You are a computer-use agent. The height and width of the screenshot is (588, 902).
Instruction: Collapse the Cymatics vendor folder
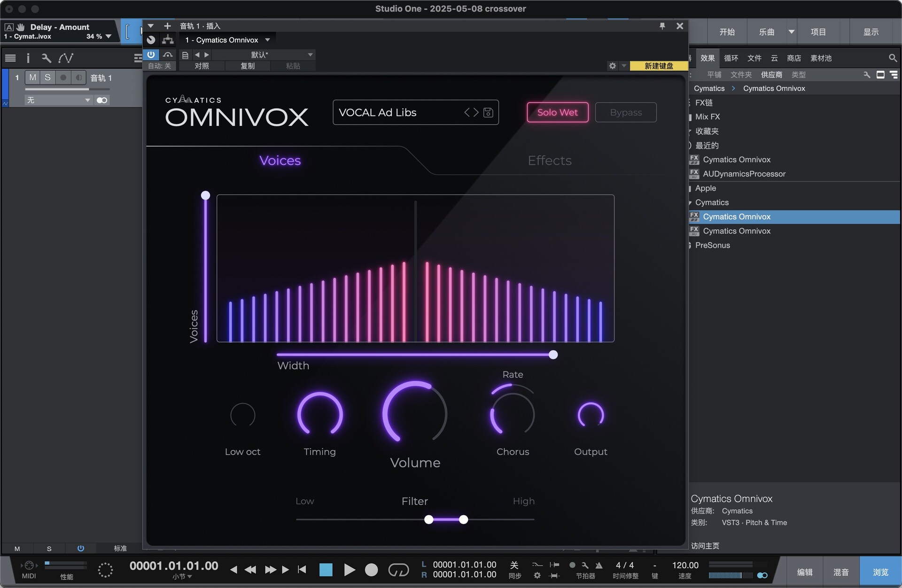(690, 203)
